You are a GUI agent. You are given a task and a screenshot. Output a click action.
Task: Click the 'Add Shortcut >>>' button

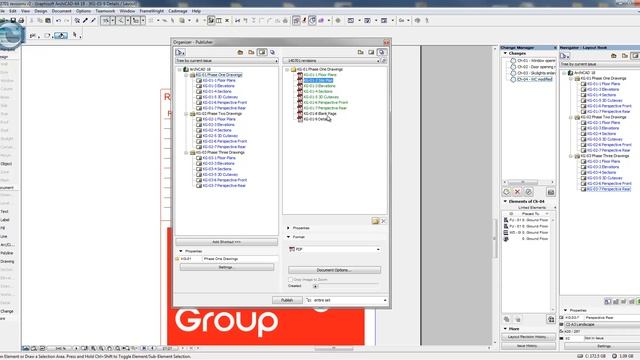click(227, 242)
